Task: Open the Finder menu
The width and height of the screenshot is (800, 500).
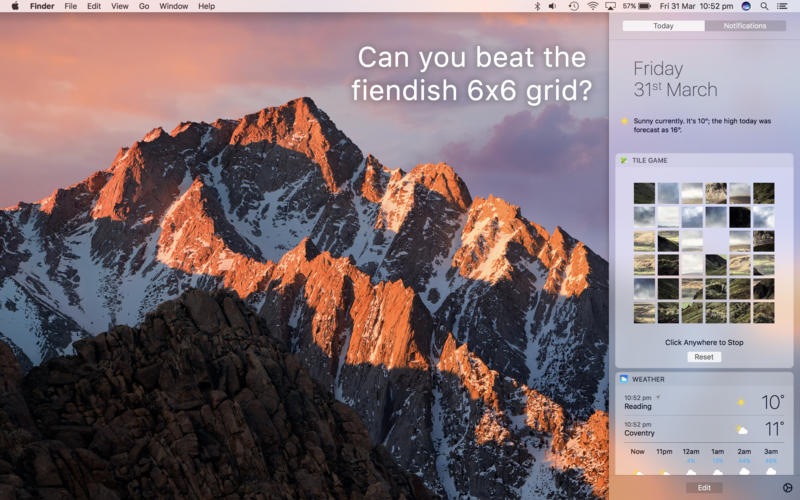Action: (x=42, y=6)
